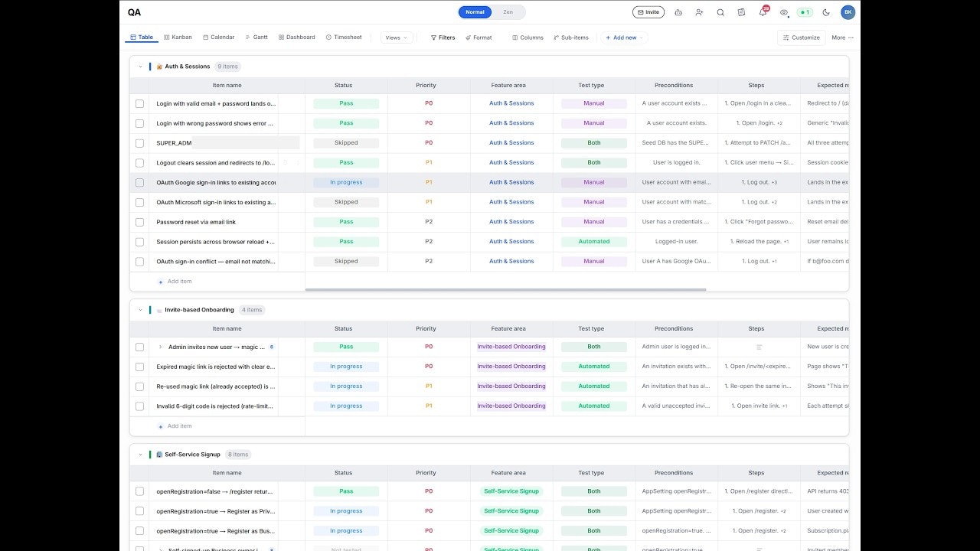Open the notes clipboard icon in header
Image resolution: width=980 pixels, height=551 pixels.
point(741,12)
